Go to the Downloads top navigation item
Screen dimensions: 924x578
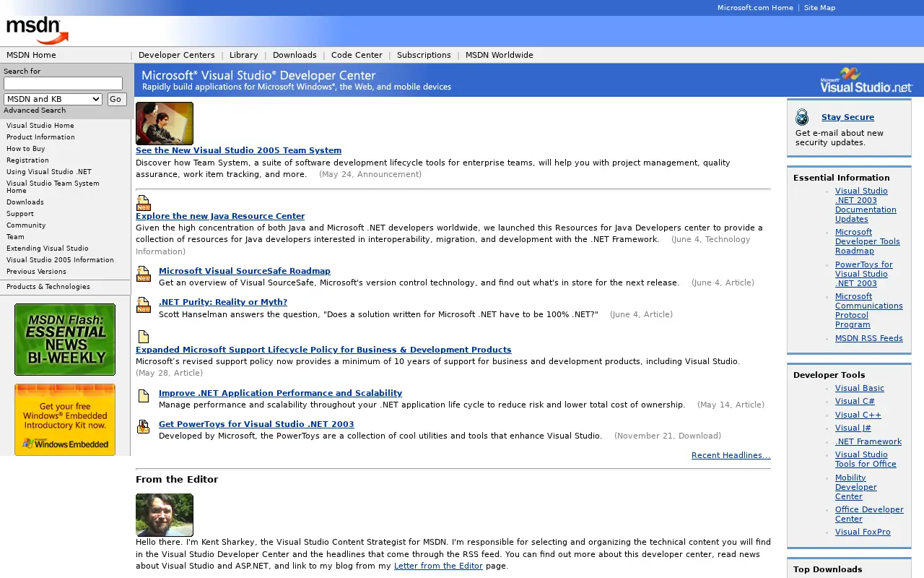295,55
